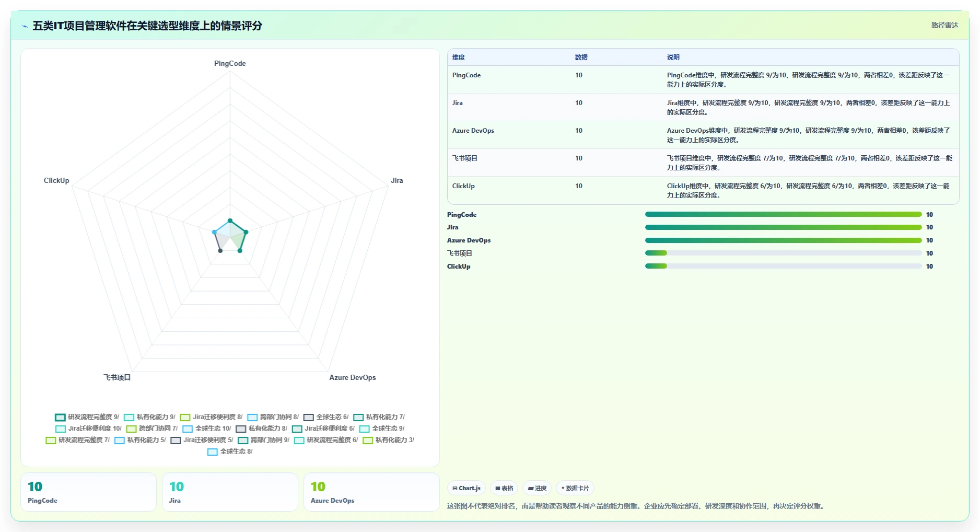Hide the 全球生态 10/ dataset in the legend

(206, 429)
